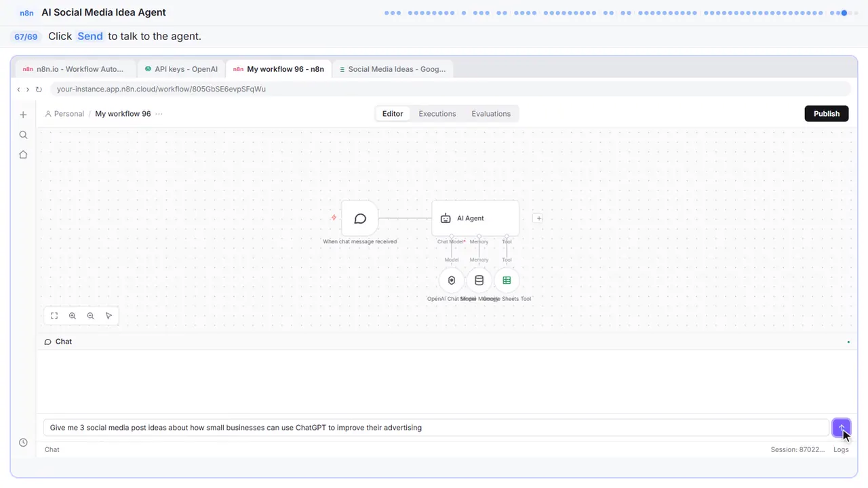
Task: Open the Google Sheets Tool node
Action: click(507, 281)
